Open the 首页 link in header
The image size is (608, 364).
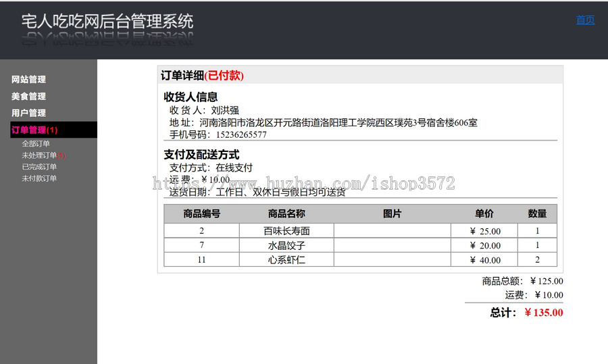coord(585,20)
